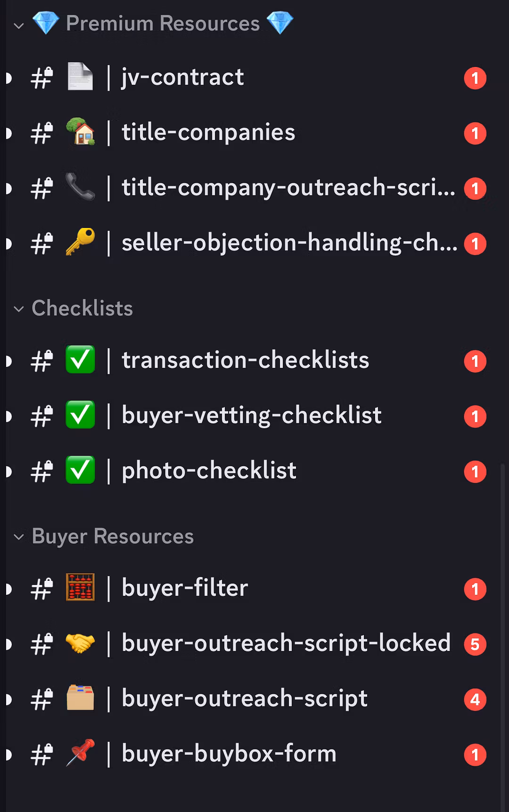Open the jv-contract channel

click(x=183, y=77)
